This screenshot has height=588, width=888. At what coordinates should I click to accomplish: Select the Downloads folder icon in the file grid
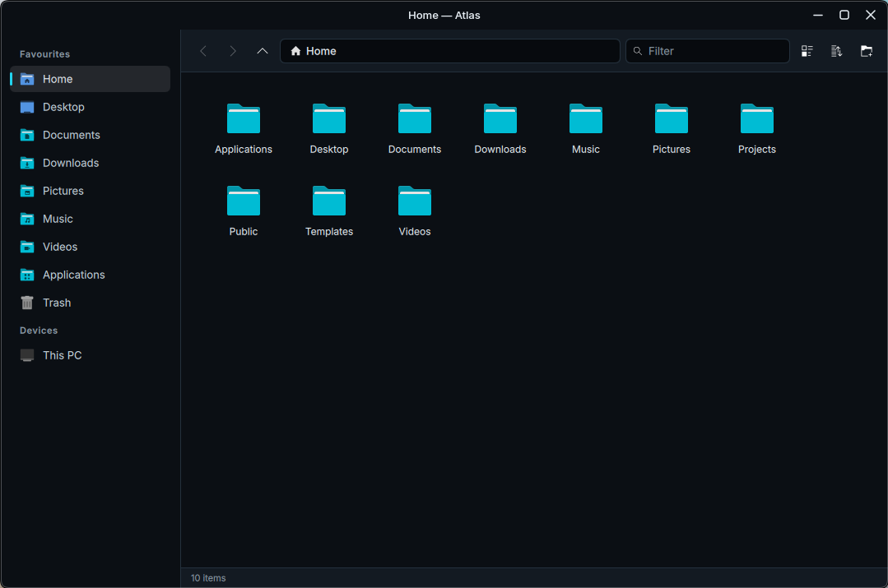[x=500, y=118]
